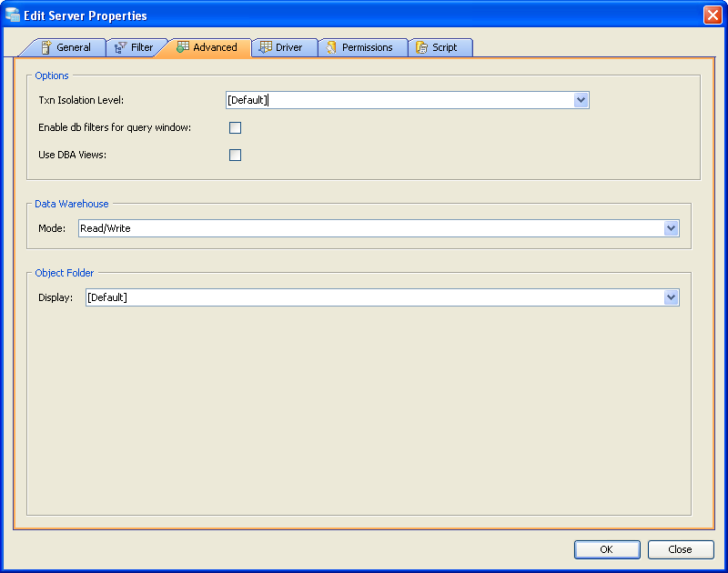Expand the Data Warehouse Mode dropdown arrow
Image resolution: width=728 pixels, height=573 pixels.
[x=671, y=228]
